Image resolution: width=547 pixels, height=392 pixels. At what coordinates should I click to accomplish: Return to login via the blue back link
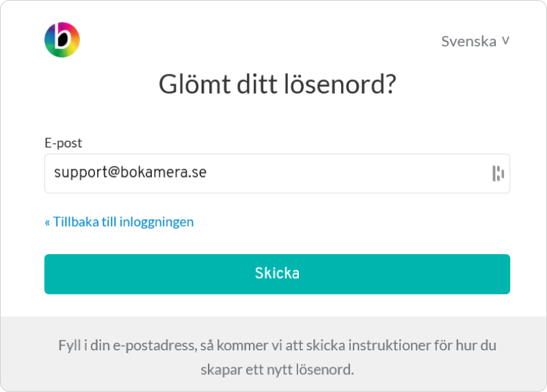pyautogui.click(x=119, y=222)
